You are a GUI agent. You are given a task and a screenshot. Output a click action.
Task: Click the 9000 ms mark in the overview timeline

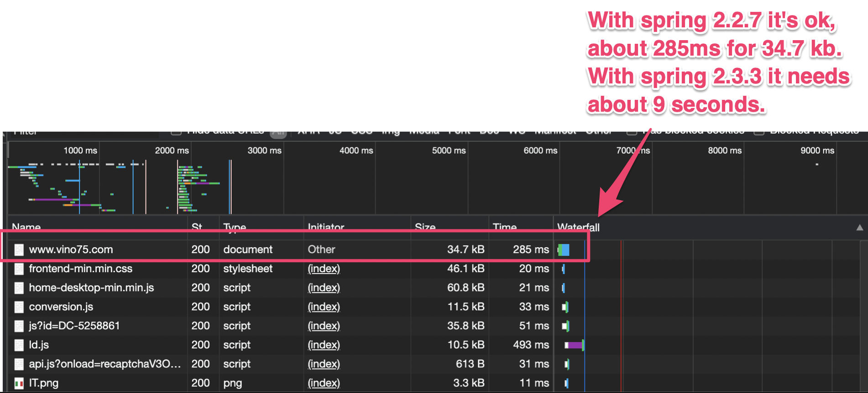817,150
